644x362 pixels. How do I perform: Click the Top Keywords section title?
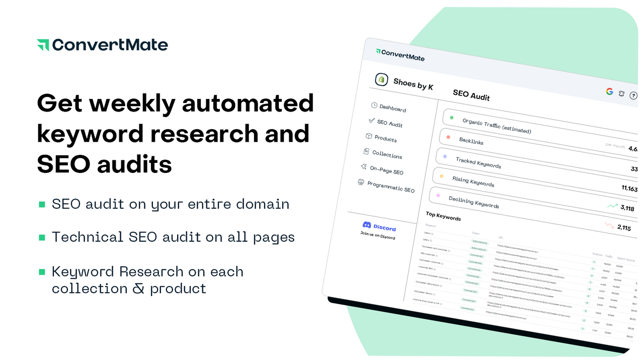coord(443,216)
